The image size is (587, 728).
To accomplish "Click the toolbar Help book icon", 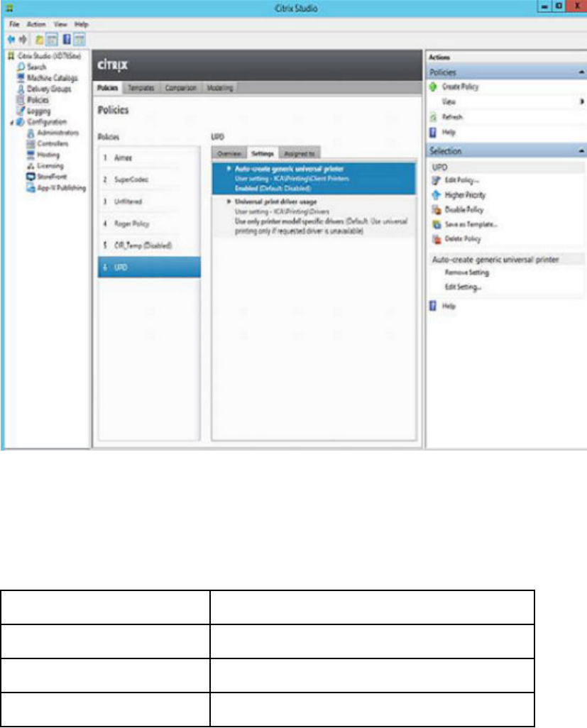I will click(67, 40).
